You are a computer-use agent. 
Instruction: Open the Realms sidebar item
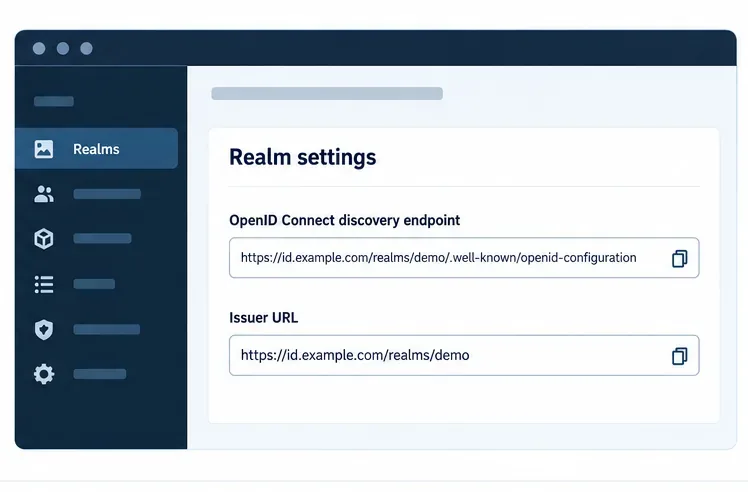coord(96,148)
